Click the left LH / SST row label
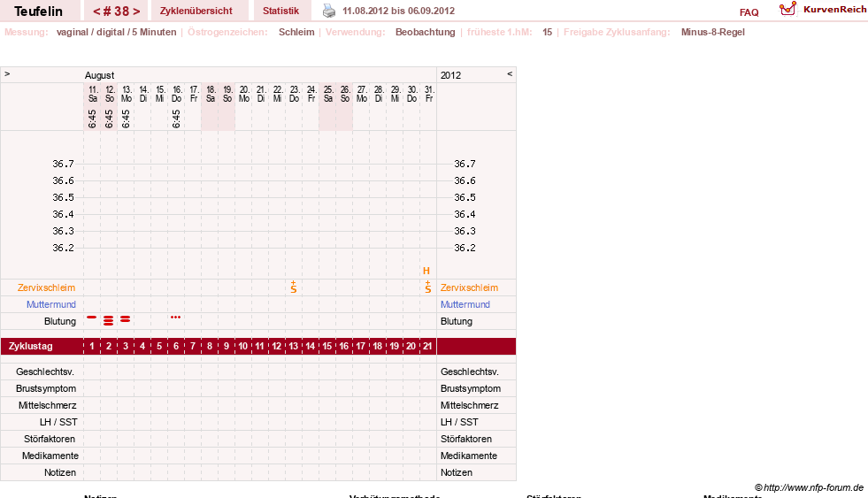The image size is (868, 498). pos(58,422)
